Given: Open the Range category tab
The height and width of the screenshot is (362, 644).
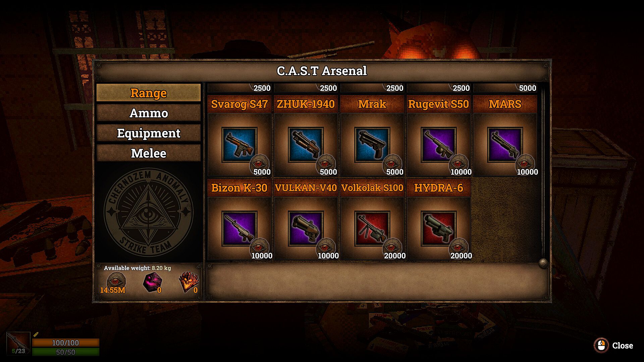Looking at the screenshot, I should 149,93.
